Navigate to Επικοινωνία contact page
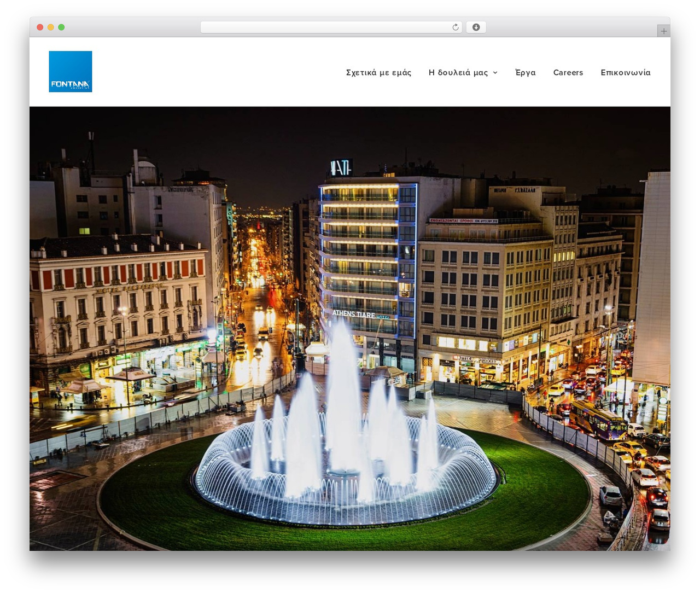Image resolution: width=700 pixels, height=593 pixels. (626, 73)
